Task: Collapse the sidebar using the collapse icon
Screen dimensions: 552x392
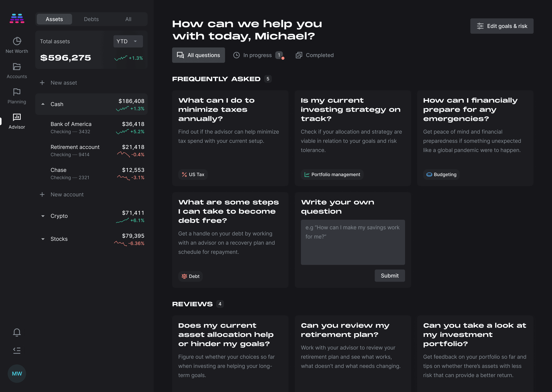Action: coord(17,350)
